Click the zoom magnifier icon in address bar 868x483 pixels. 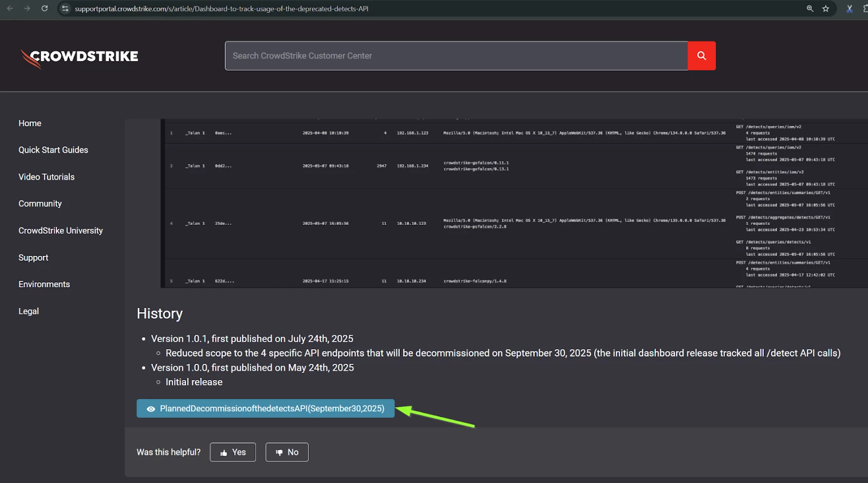810,9
